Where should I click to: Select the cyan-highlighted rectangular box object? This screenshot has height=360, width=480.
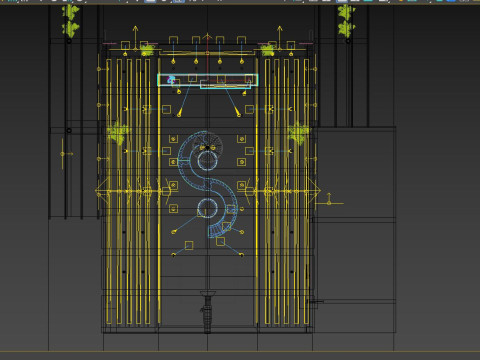(x=208, y=80)
